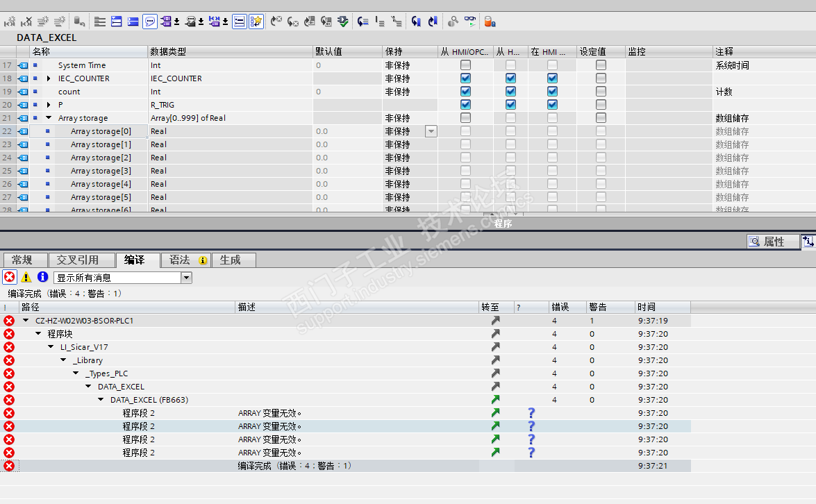This screenshot has width=816, height=504.
Task: Uncheck writable-from-HMI box for count row
Action: click(x=510, y=92)
